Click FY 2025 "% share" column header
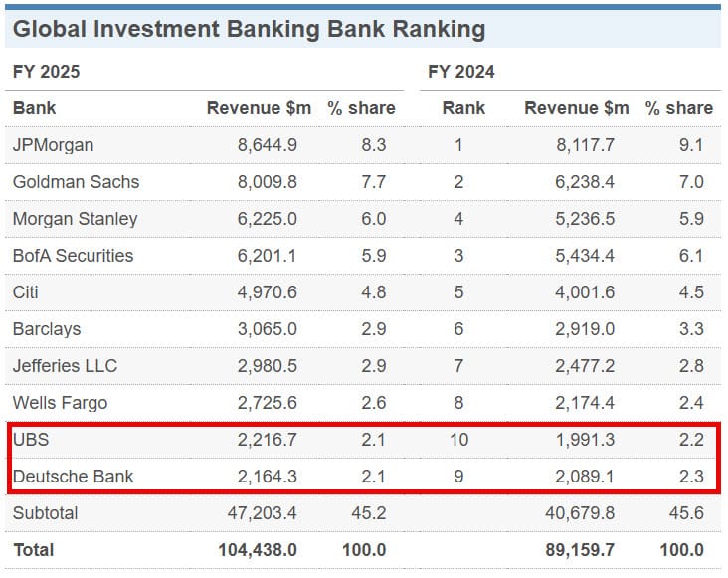This screenshot has height=578, width=728. coord(361,108)
